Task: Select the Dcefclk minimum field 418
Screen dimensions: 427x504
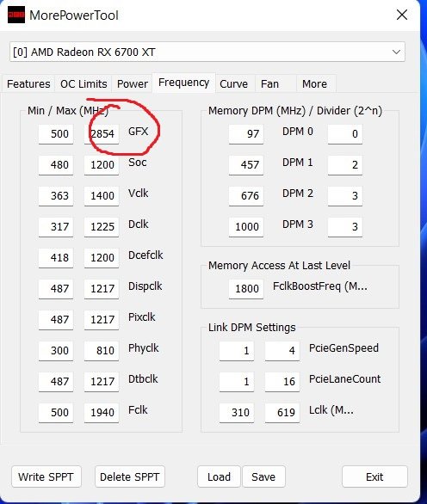Action: [x=56, y=257]
